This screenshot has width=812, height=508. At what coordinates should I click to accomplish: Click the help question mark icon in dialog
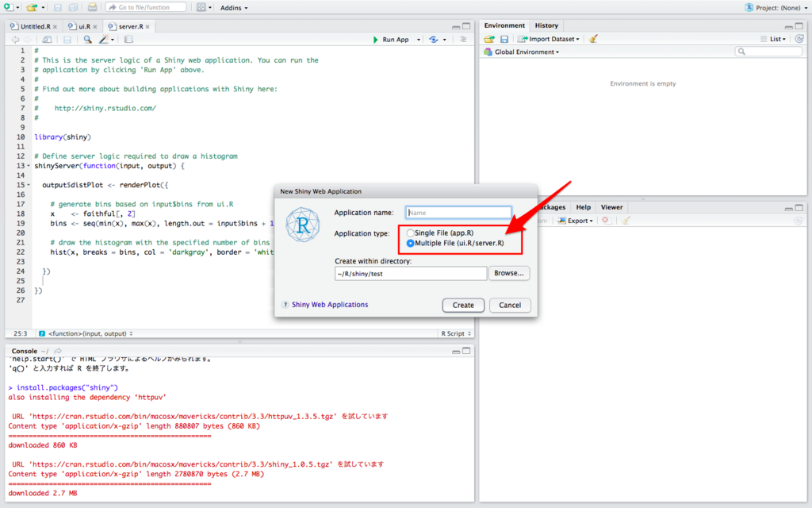(x=285, y=305)
